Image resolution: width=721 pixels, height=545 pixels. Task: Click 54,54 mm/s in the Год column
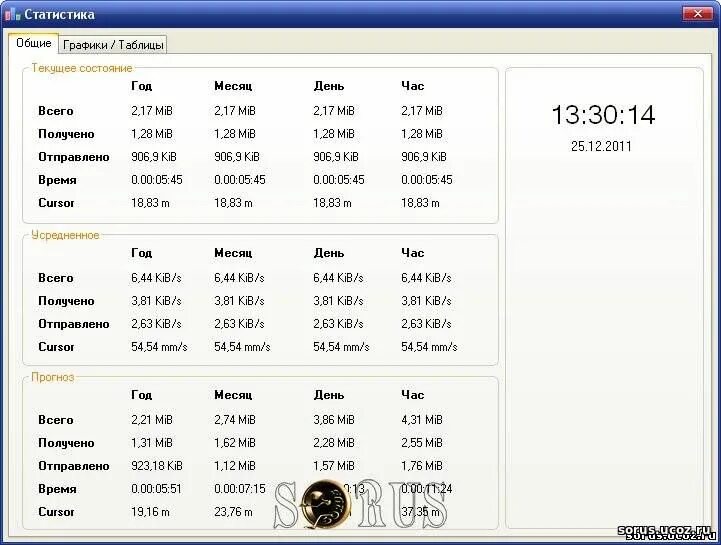pos(159,347)
